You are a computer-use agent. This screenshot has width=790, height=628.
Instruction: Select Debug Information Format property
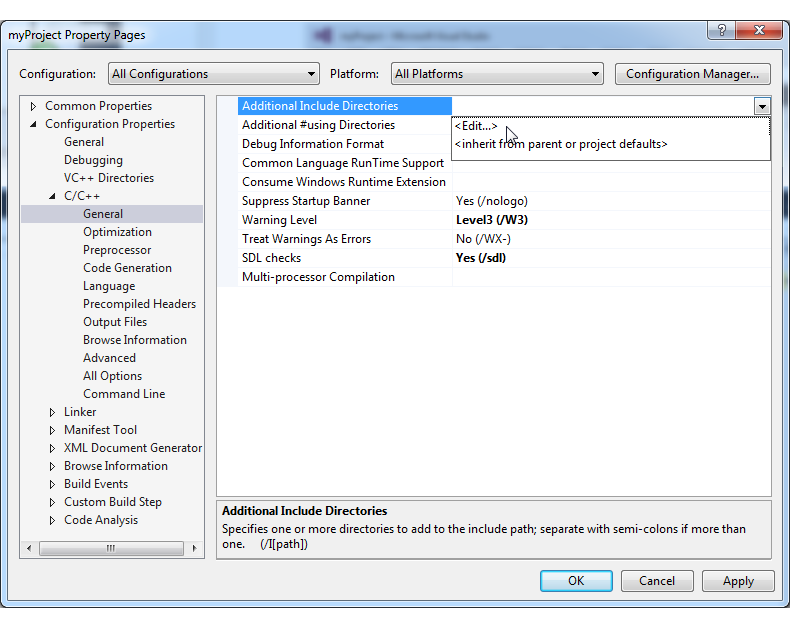[x=345, y=144]
